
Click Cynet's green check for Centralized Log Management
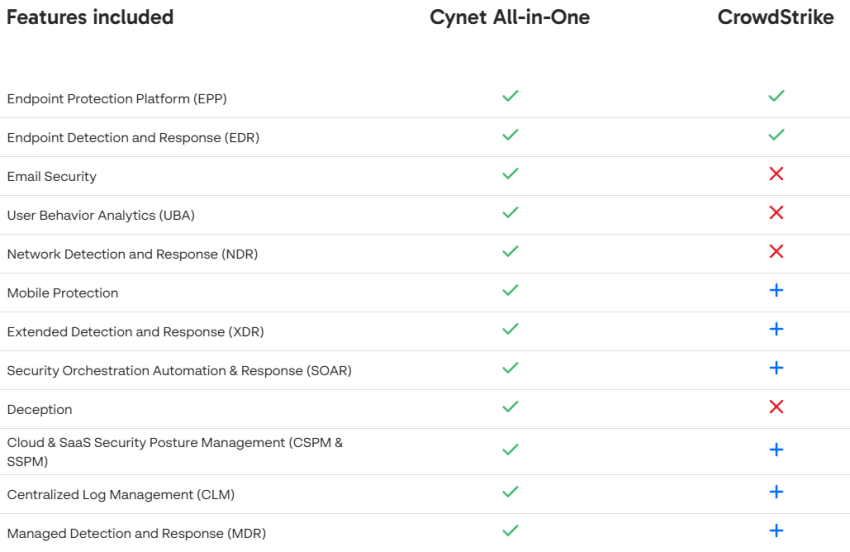tap(510, 492)
